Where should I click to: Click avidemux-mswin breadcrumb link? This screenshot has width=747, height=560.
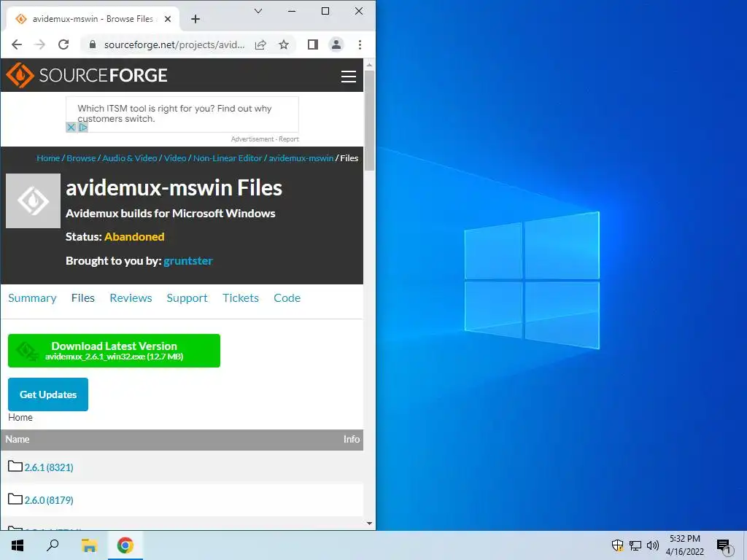pos(301,158)
